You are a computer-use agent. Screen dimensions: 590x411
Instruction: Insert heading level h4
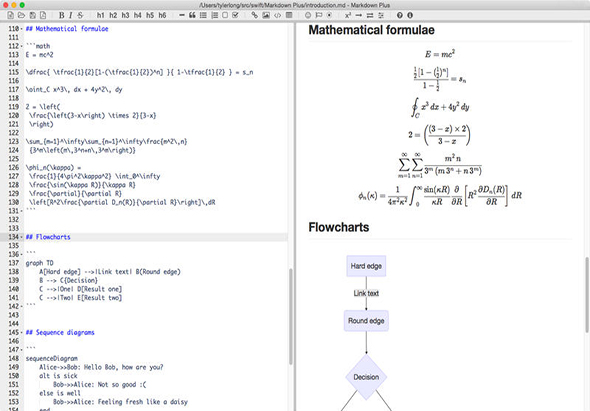pos(138,15)
